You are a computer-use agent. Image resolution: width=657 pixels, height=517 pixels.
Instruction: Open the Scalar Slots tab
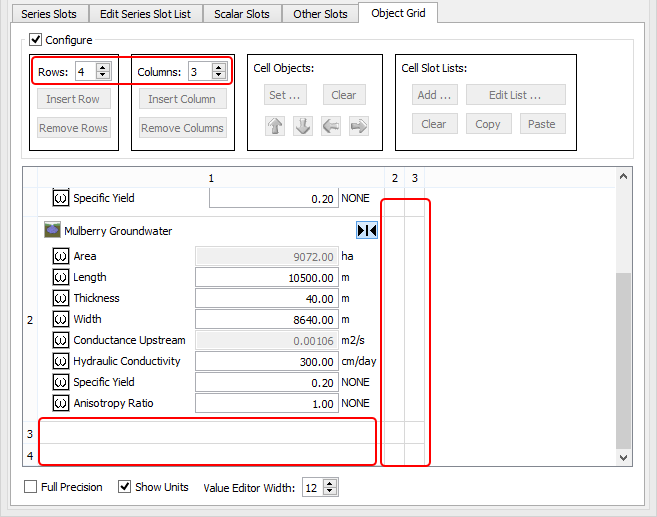pyautogui.click(x=242, y=14)
